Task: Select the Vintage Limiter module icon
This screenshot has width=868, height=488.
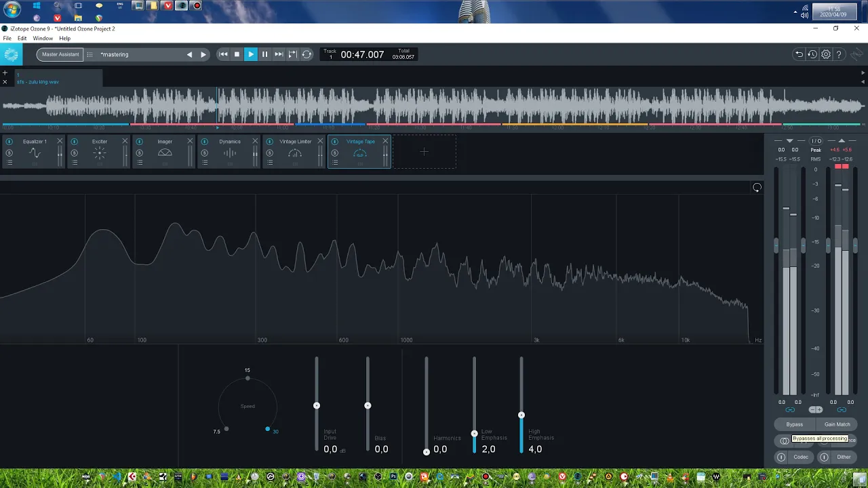Action: click(295, 154)
